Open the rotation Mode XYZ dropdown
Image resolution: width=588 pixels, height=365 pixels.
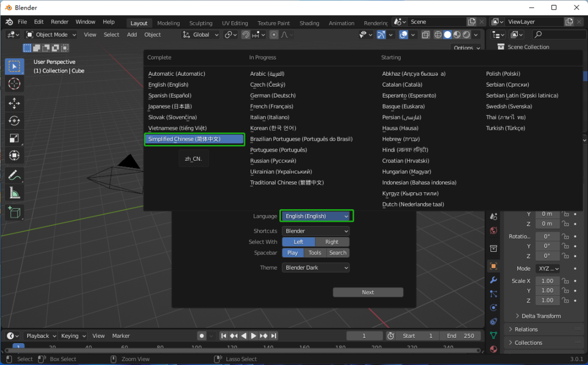(548, 269)
